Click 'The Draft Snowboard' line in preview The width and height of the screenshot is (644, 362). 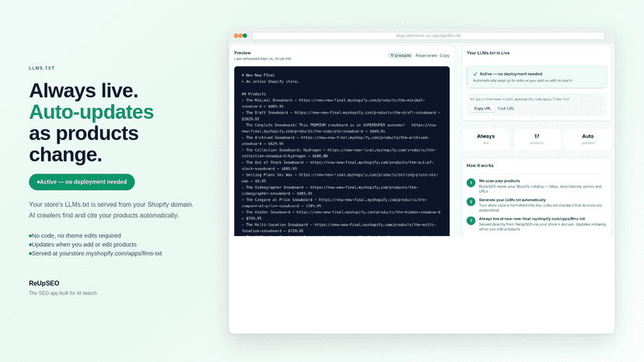[x=341, y=116]
